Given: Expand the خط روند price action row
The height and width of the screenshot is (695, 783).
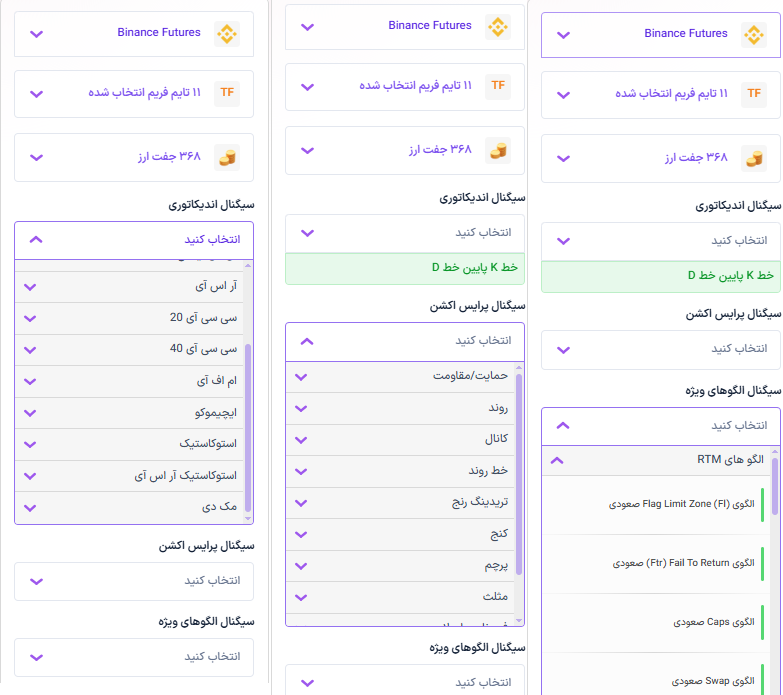Looking at the screenshot, I should pos(400,471).
